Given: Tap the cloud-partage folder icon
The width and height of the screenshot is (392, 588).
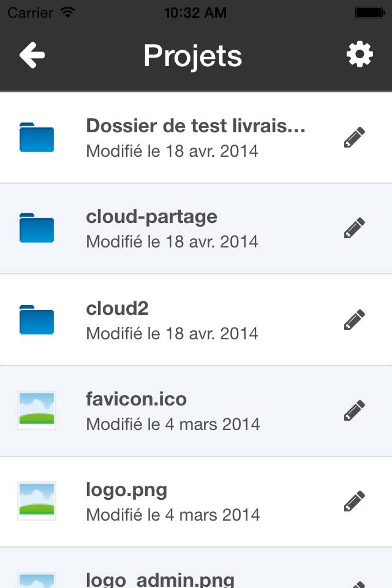Looking at the screenshot, I should click(x=37, y=228).
